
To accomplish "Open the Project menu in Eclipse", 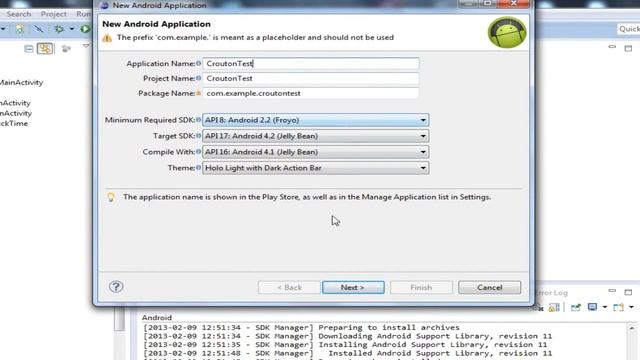I will [53, 14].
